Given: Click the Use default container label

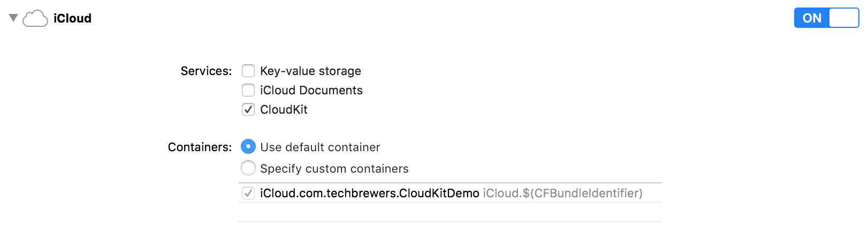Looking at the screenshot, I should tap(320, 147).
